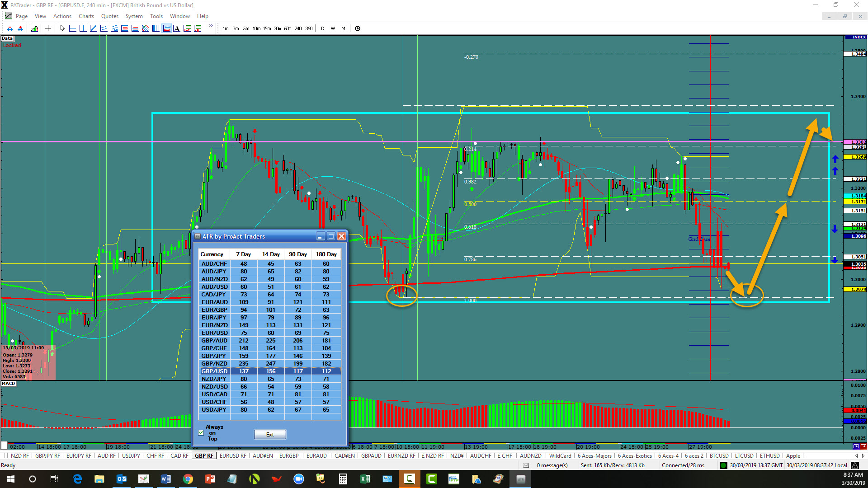Select the PAT levels tool icon
The height and width of the screenshot is (488, 868).
(x=187, y=28)
